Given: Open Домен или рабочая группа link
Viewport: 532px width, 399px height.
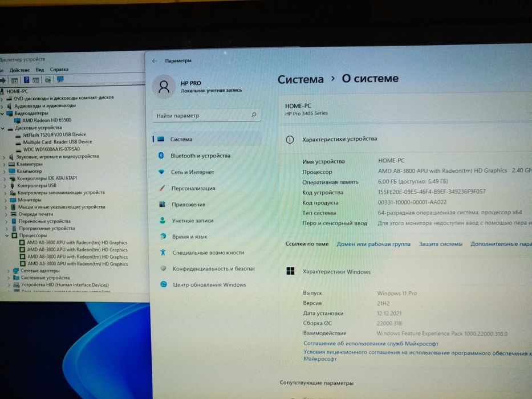Looking at the screenshot, I should 373,244.
